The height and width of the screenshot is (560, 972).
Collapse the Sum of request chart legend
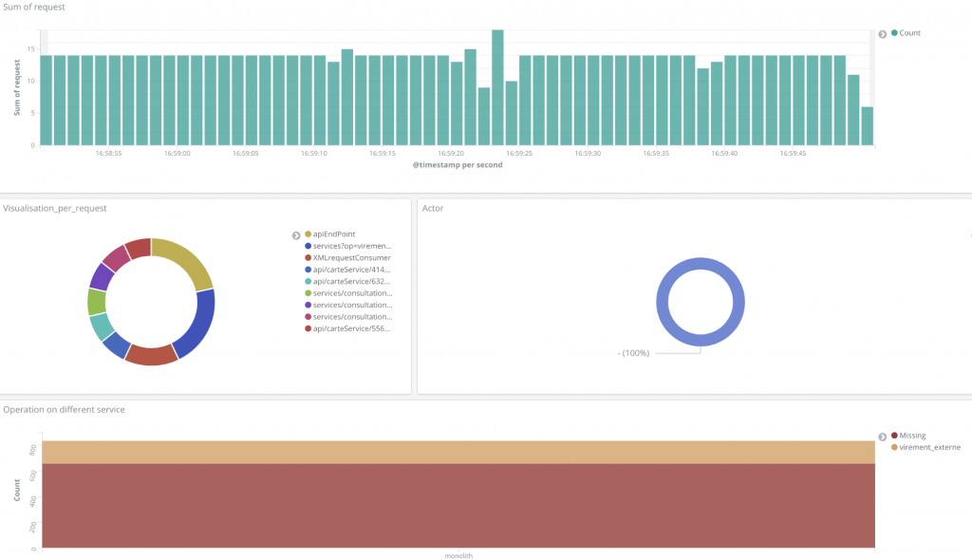click(x=882, y=34)
